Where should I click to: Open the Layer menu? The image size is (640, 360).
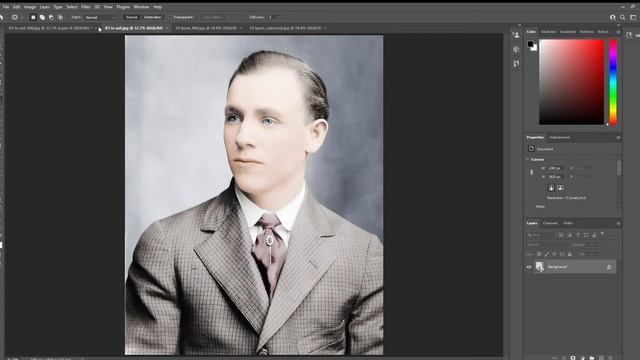(x=44, y=7)
